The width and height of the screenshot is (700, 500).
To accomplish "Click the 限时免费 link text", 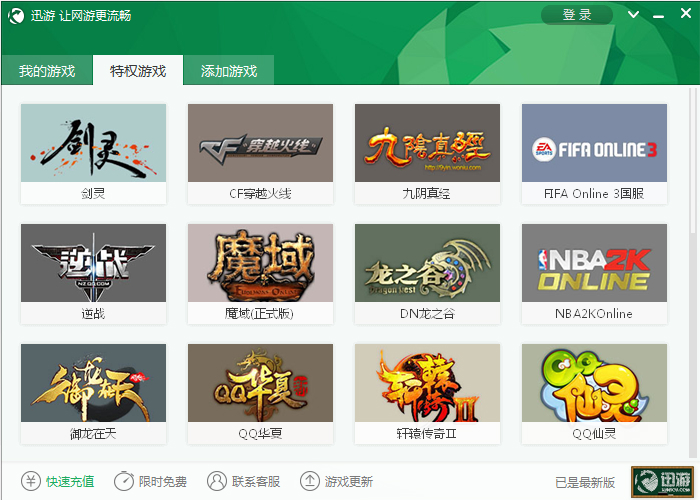I will coord(163,481).
